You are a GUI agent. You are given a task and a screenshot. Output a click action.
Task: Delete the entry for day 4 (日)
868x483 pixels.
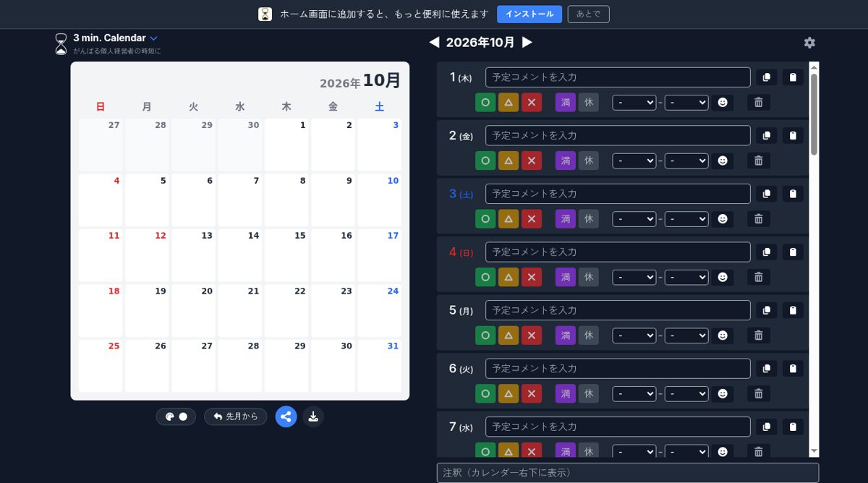click(x=758, y=278)
